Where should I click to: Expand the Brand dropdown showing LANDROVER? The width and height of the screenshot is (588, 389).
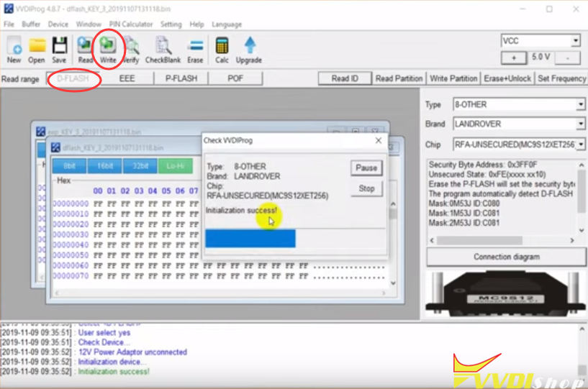(x=581, y=124)
